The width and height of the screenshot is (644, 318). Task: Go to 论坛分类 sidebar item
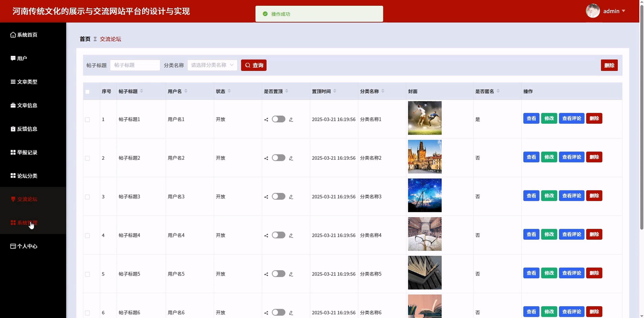pyautogui.click(x=27, y=176)
